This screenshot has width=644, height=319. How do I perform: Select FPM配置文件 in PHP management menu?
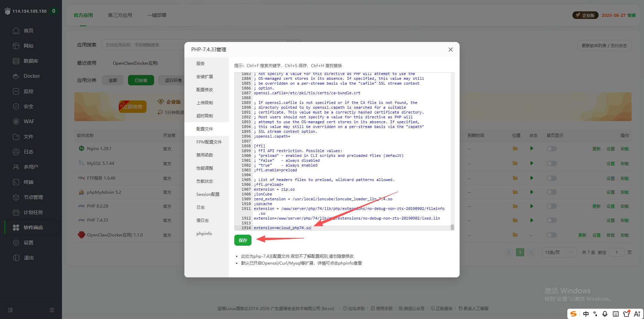coord(206,142)
